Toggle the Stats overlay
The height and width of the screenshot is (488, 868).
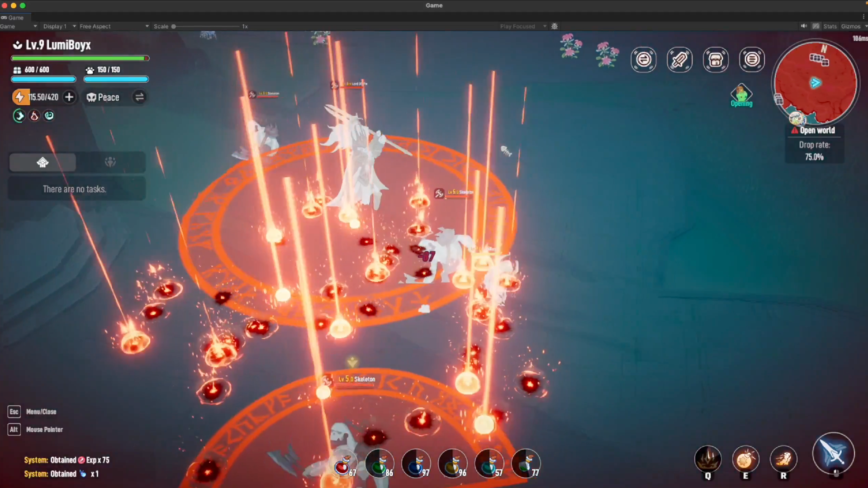pyautogui.click(x=830, y=26)
